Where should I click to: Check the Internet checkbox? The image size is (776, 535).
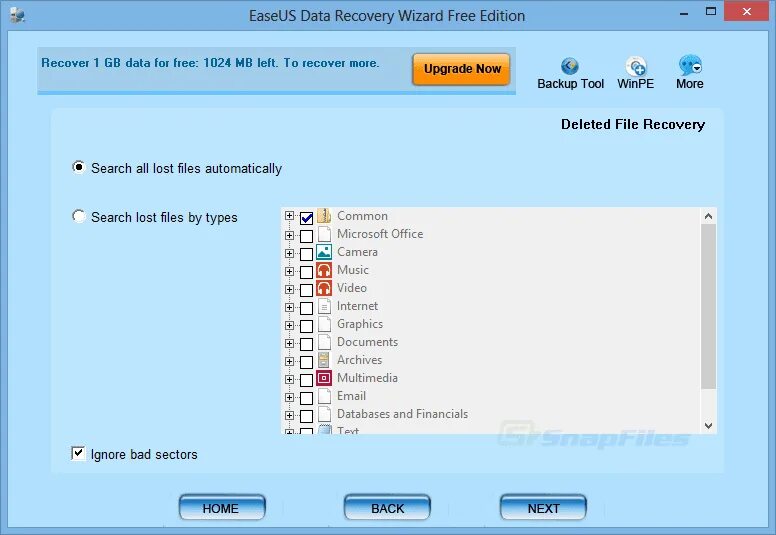(x=306, y=308)
